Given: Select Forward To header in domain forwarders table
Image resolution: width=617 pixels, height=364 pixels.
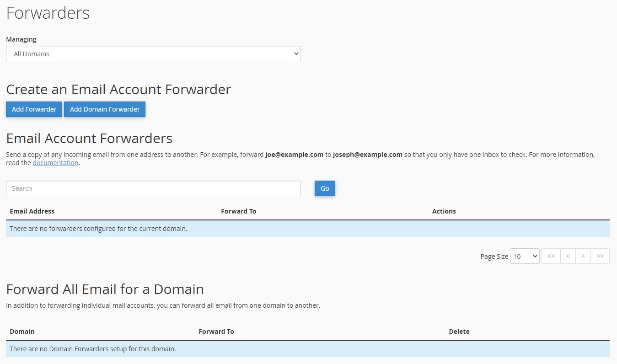Looking at the screenshot, I should click(216, 332).
